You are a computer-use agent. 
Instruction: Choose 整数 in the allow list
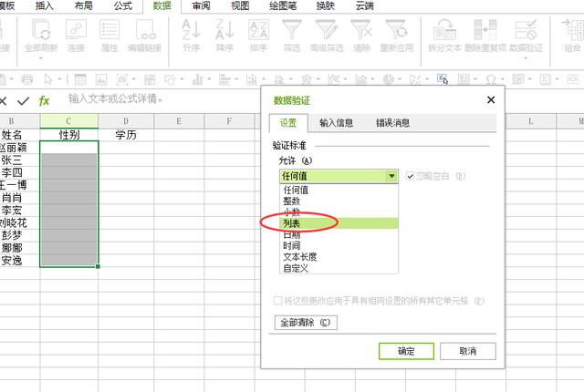pos(339,201)
